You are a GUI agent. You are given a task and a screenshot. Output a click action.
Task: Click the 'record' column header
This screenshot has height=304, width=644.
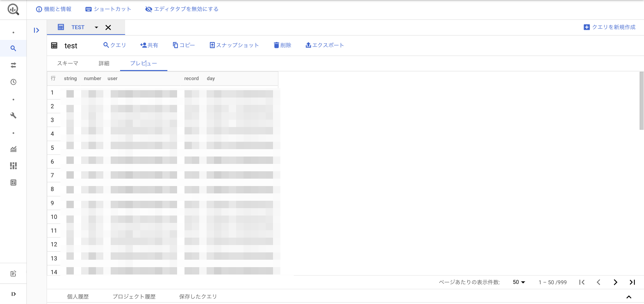tap(192, 78)
